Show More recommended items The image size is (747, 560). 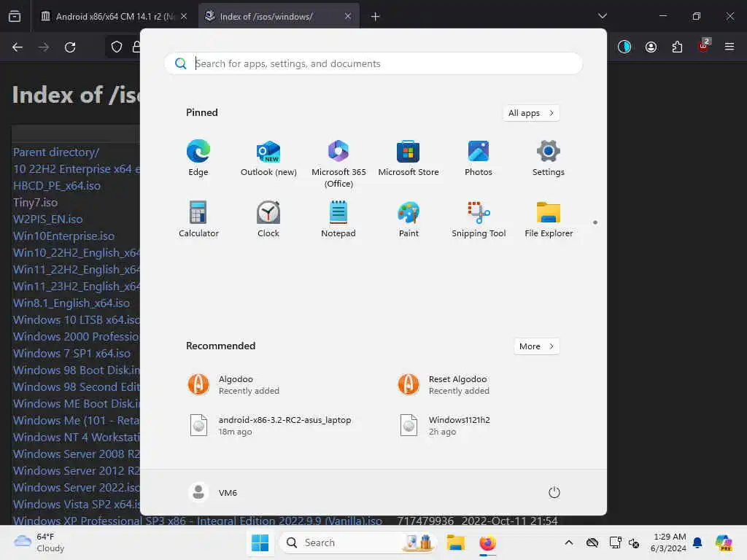pyautogui.click(x=536, y=346)
